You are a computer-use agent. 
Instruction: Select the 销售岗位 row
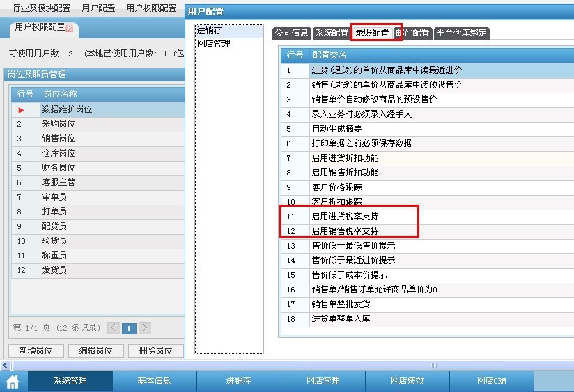[98, 139]
